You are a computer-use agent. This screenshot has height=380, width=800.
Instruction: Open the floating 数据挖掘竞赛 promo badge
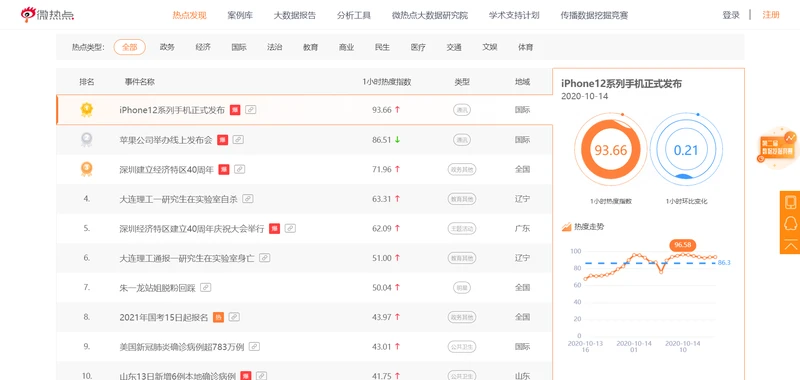(x=778, y=147)
